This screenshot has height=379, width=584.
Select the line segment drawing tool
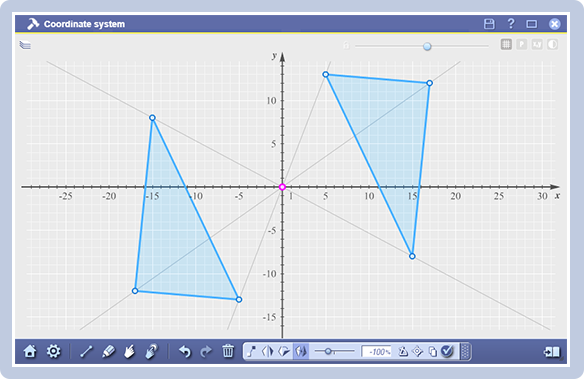(x=86, y=351)
